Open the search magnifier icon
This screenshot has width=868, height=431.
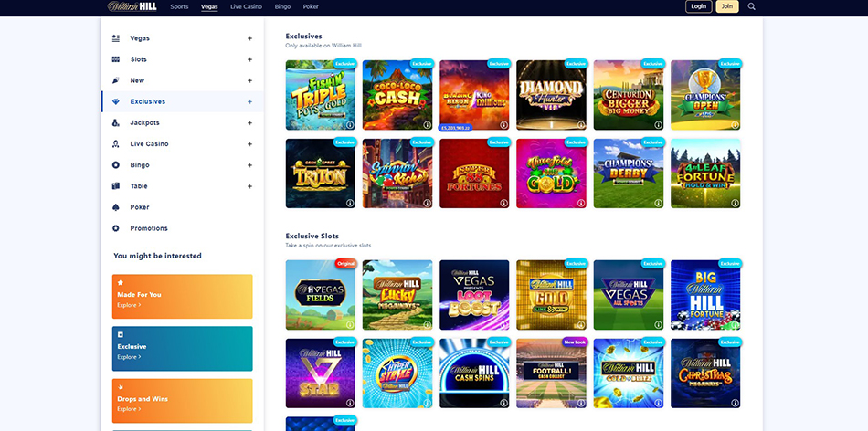coord(751,6)
